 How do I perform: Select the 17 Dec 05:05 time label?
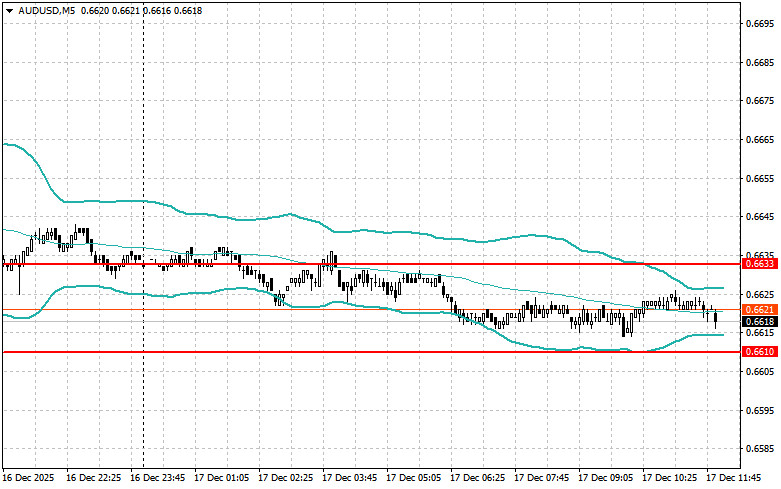[x=413, y=478]
